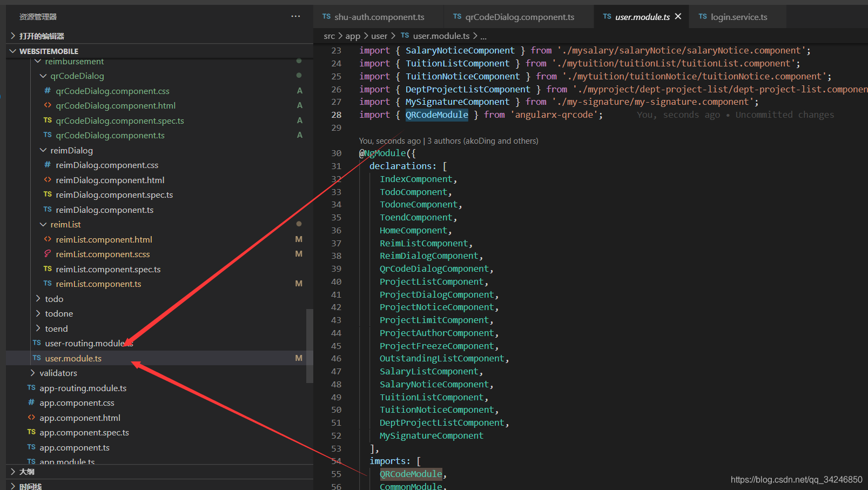Open reimDialog.component.css file
Viewport: 868px width, 490px height.
coord(107,165)
